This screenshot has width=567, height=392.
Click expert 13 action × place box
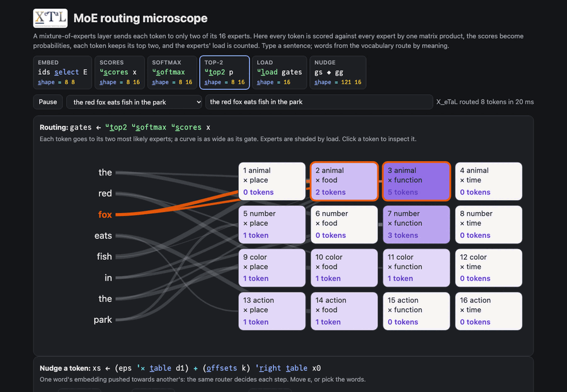click(x=272, y=311)
